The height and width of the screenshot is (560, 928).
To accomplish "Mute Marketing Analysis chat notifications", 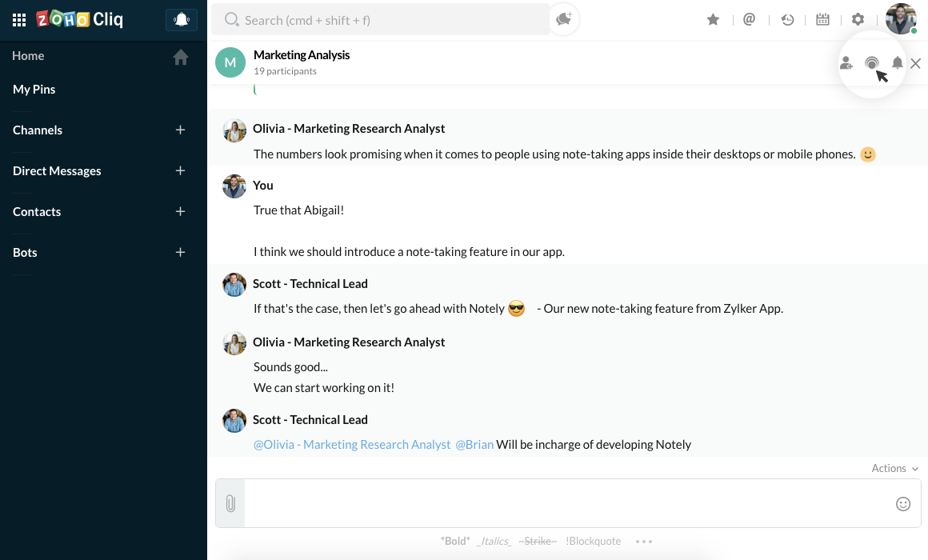I will 898,63.
